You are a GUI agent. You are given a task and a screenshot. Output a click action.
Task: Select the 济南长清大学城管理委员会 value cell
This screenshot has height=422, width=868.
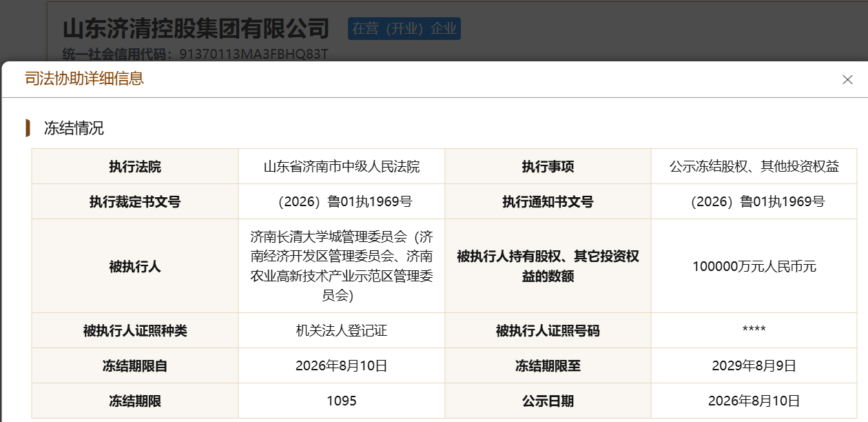pos(342,266)
